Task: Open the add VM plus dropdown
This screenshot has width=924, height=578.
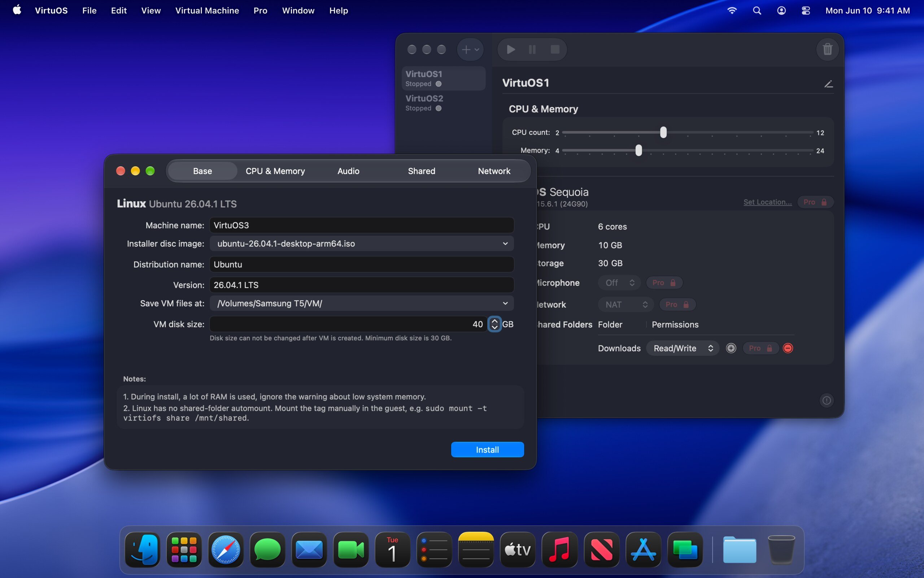Action: [x=470, y=49]
